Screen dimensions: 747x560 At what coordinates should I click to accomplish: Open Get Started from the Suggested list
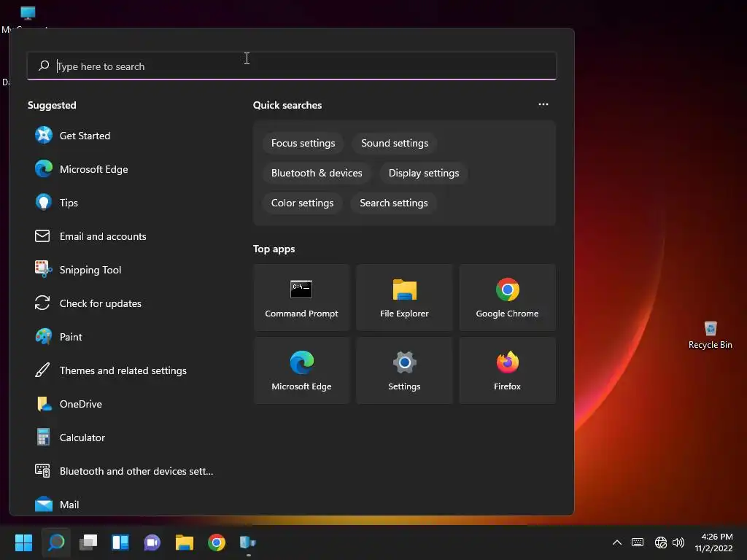click(x=124, y=136)
